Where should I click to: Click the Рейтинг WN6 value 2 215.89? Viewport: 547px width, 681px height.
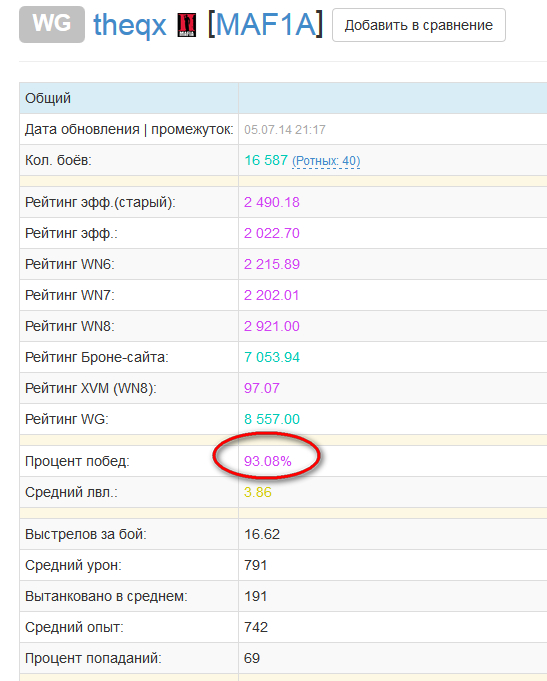(x=272, y=264)
